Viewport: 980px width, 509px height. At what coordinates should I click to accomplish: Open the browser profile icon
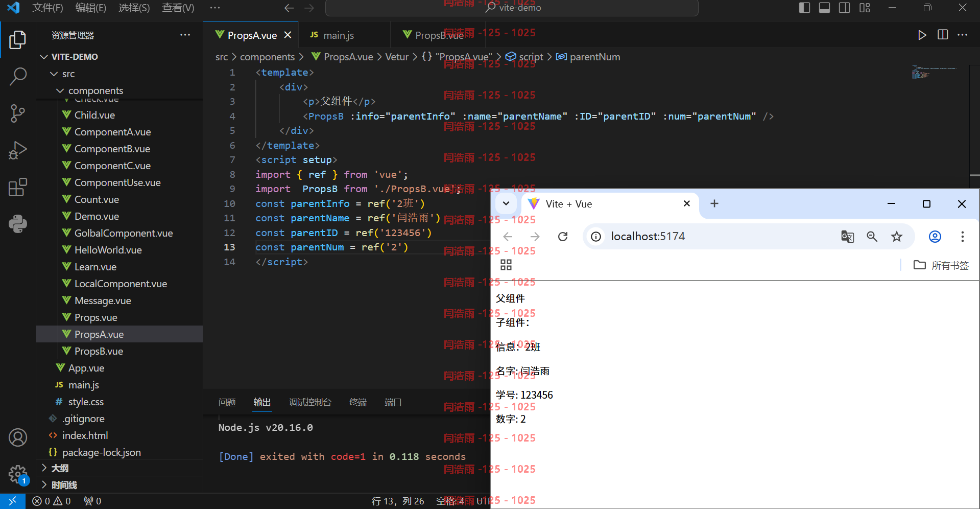935,237
